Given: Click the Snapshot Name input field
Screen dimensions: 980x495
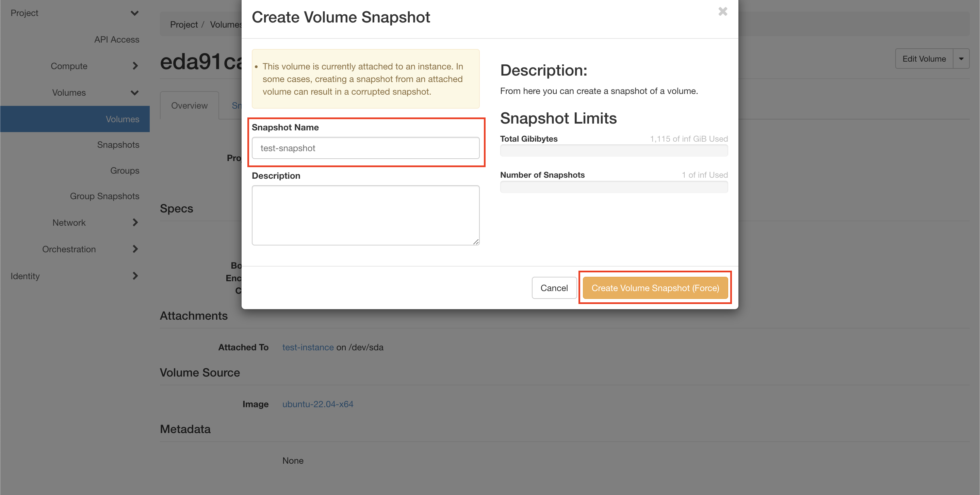Looking at the screenshot, I should pos(365,148).
